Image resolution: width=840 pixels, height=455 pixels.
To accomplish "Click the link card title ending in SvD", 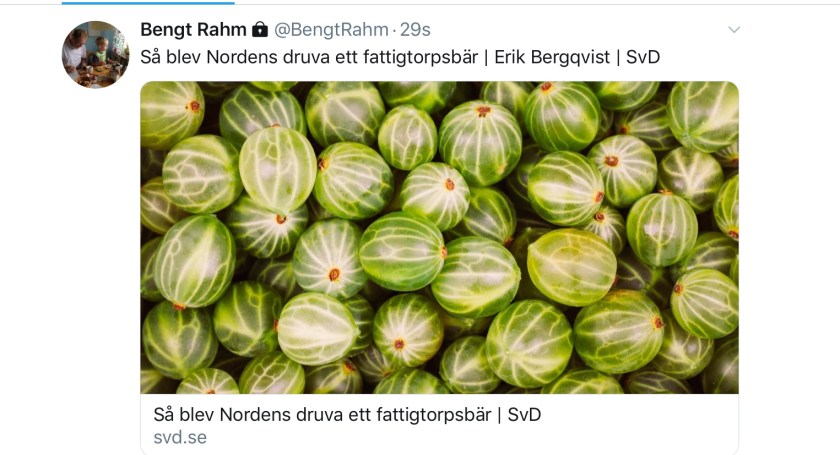I will click(347, 414).
